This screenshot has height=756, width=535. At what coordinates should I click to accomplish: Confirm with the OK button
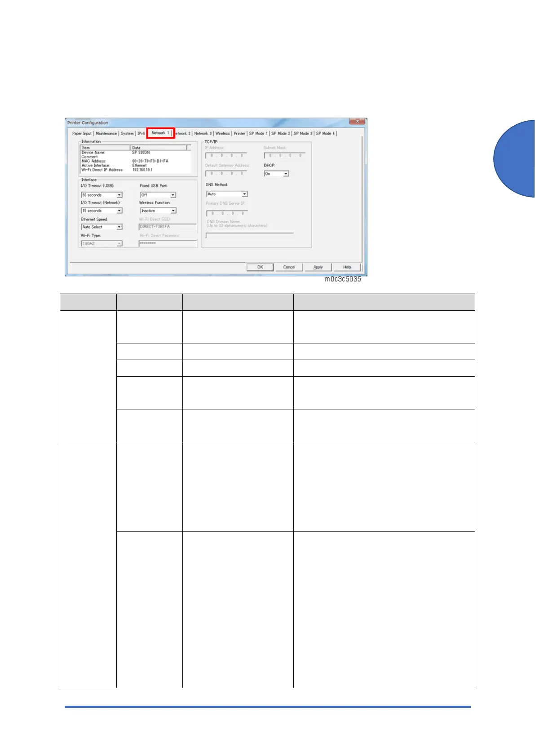(260, 267)
